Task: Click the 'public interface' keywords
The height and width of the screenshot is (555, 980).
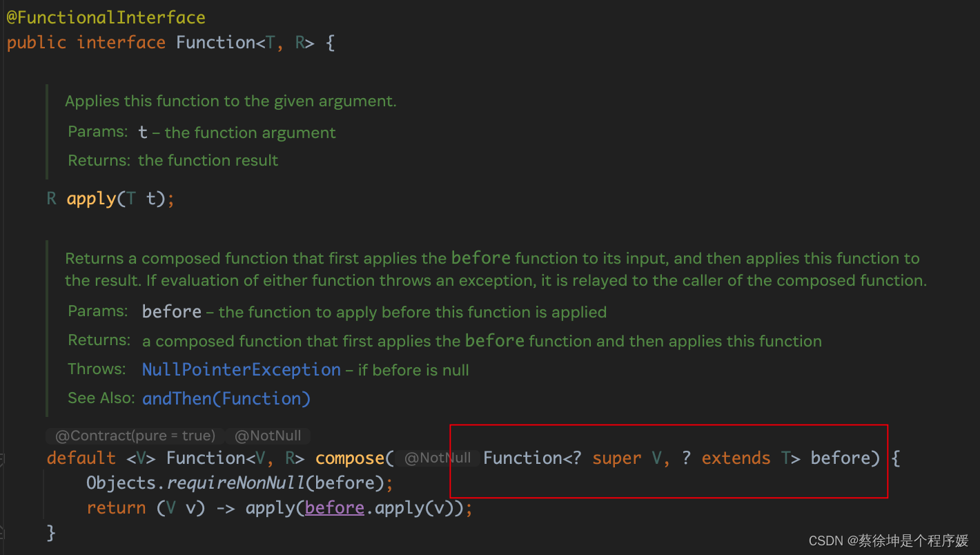Action: coord(86,43)
